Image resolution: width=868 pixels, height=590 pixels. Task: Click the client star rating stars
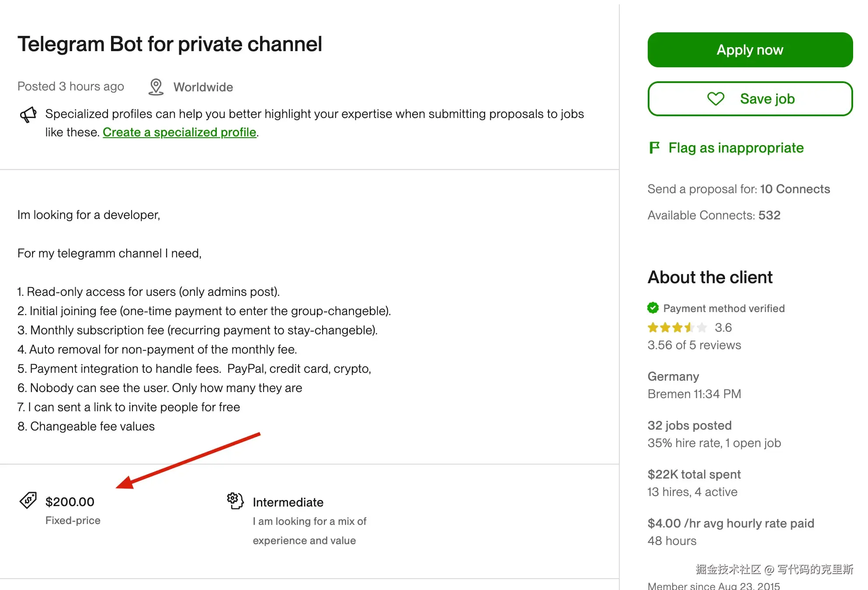pyautogui.click(x=677, y=327)
